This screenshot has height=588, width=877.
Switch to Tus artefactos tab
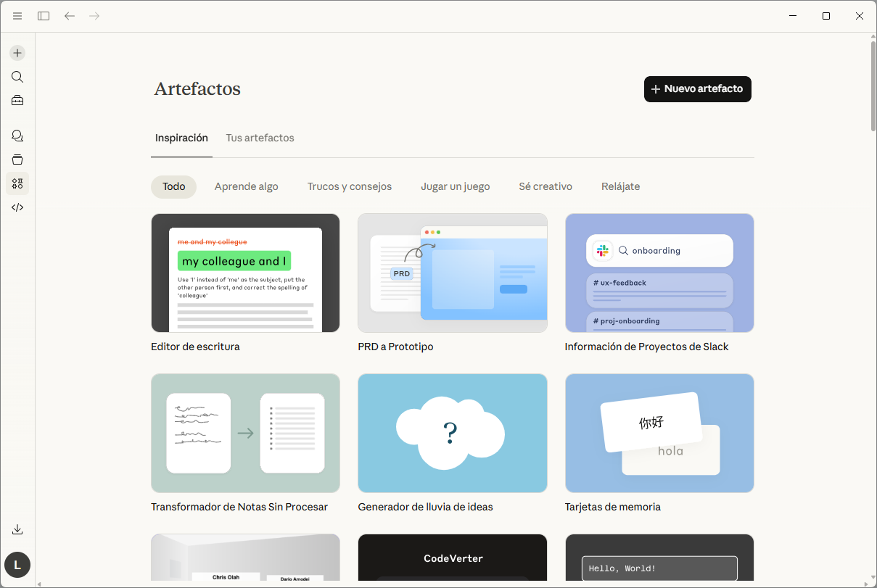click(260, 138)
